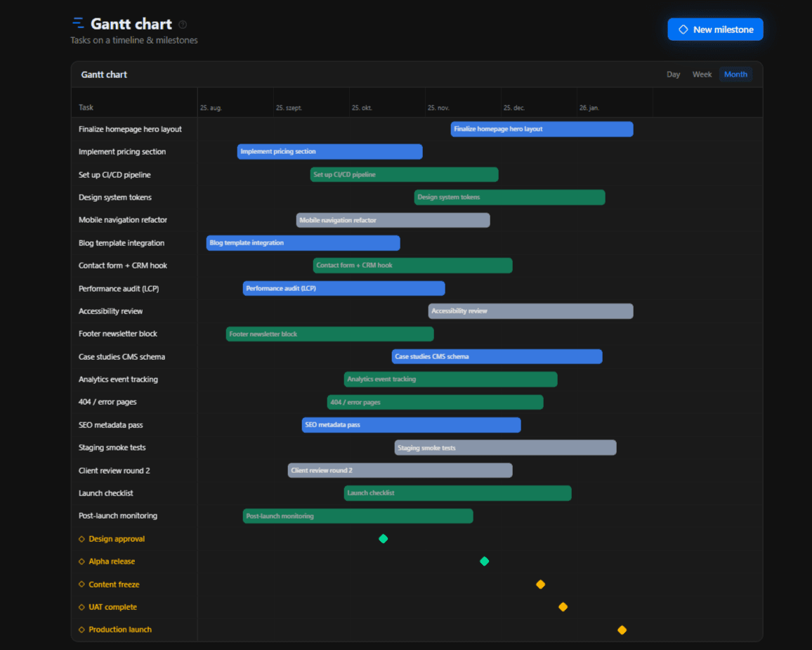Click the Content freeze diamond icon in list

point(81,584)
